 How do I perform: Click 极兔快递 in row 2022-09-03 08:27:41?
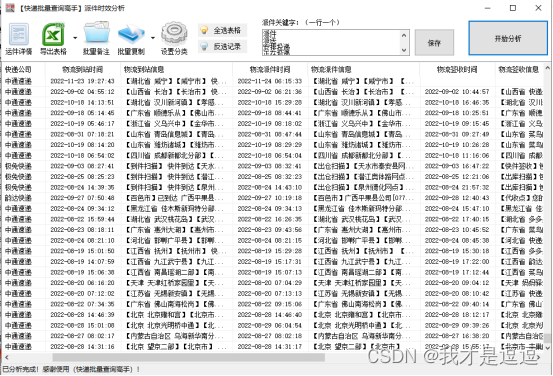pyautogui.click(x=18, y=166)
